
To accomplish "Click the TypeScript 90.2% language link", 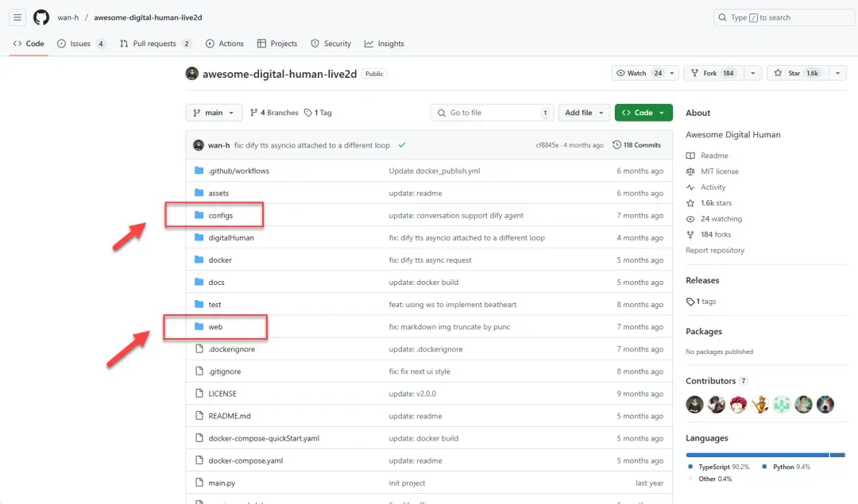I will pyautogui.click(x=718, y=467).
